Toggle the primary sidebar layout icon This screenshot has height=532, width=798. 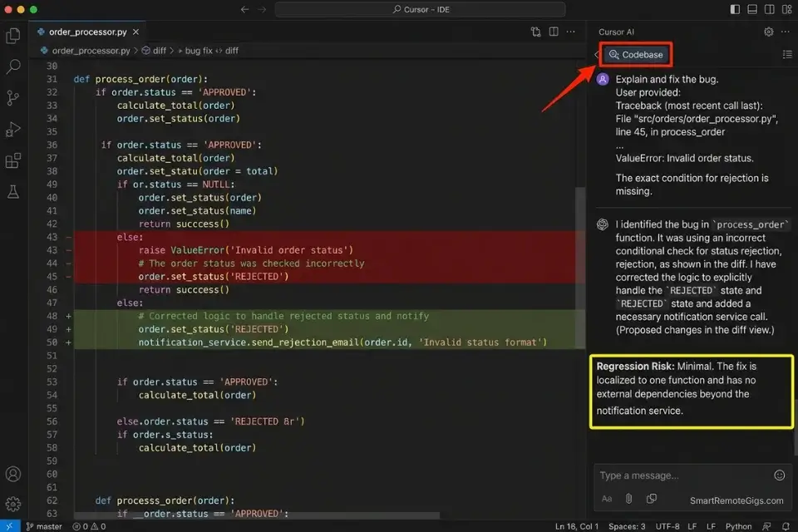click(x=735, y=9)
